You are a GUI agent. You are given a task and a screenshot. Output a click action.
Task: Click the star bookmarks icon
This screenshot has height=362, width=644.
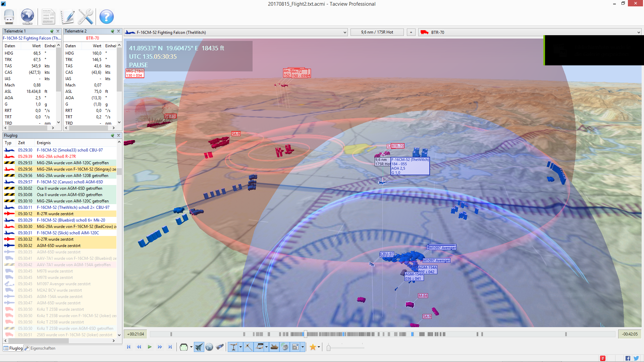(x=313, y=347)
